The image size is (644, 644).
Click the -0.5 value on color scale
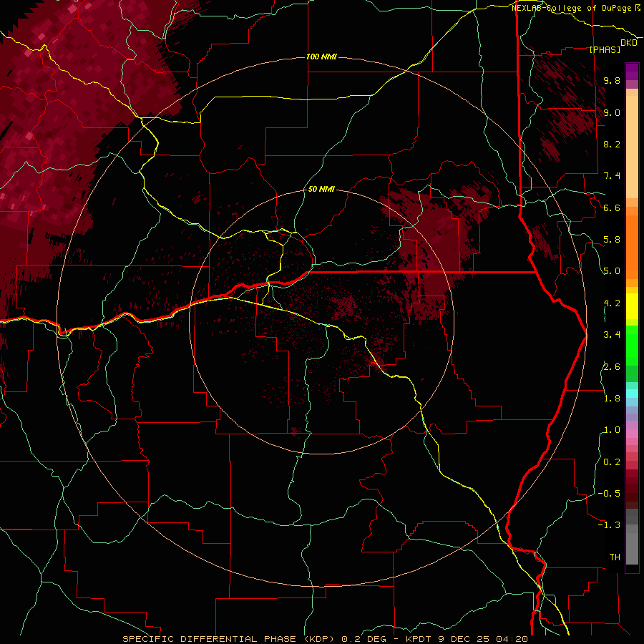609,494
